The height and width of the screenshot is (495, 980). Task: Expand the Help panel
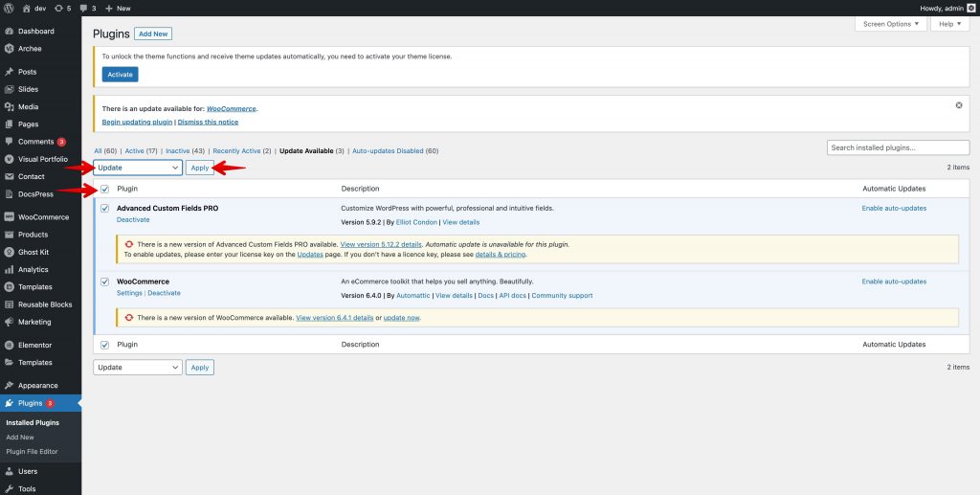(x=950, y=24)
